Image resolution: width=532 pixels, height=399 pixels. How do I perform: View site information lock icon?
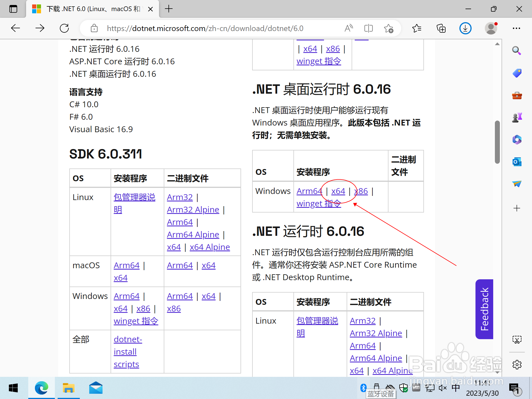[94, 28]
